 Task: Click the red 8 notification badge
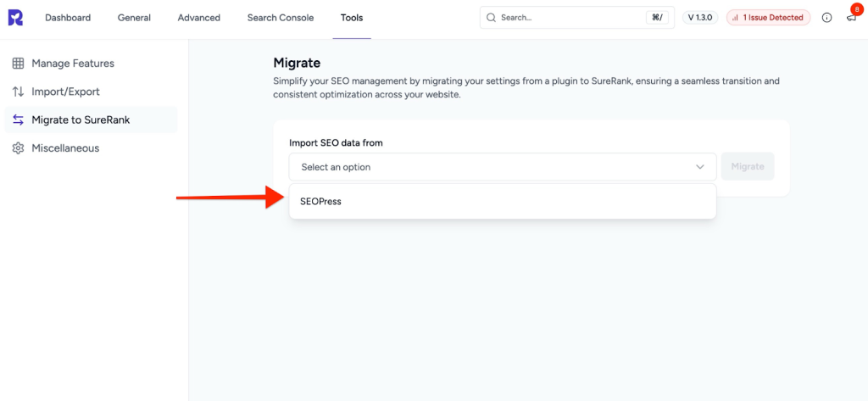tap(857, 9)
